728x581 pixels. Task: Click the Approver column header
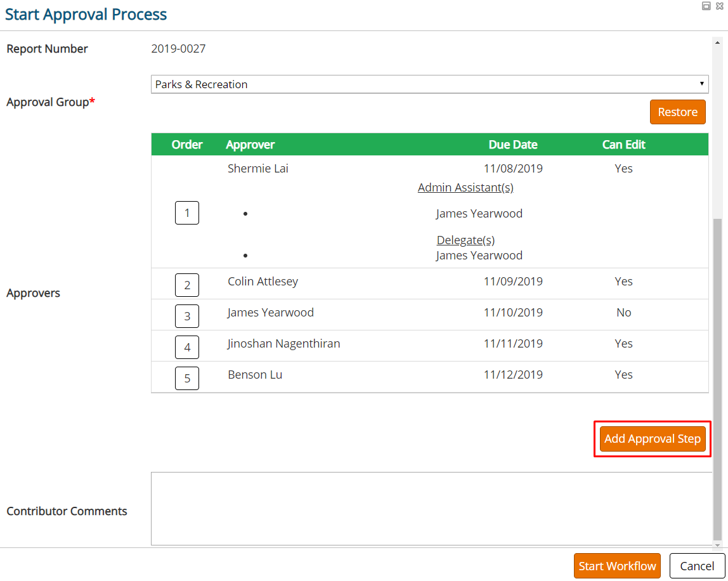250,145
